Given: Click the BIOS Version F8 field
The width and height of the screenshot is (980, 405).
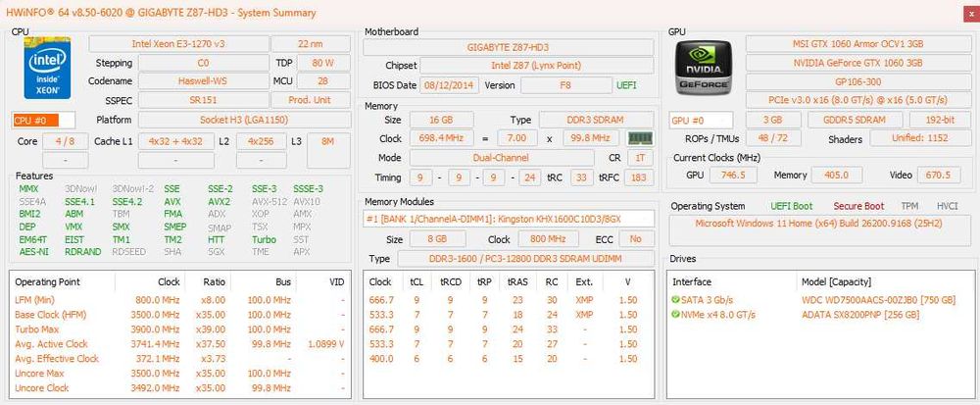Looking at the screenshot, I should tap(565, 85).
